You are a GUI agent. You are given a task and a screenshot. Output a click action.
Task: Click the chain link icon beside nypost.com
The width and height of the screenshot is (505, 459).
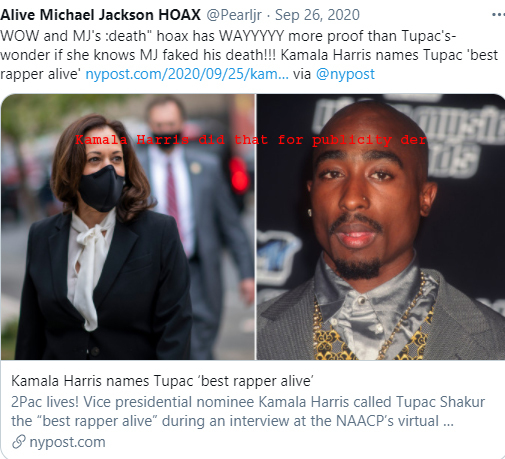click(19, 442)
